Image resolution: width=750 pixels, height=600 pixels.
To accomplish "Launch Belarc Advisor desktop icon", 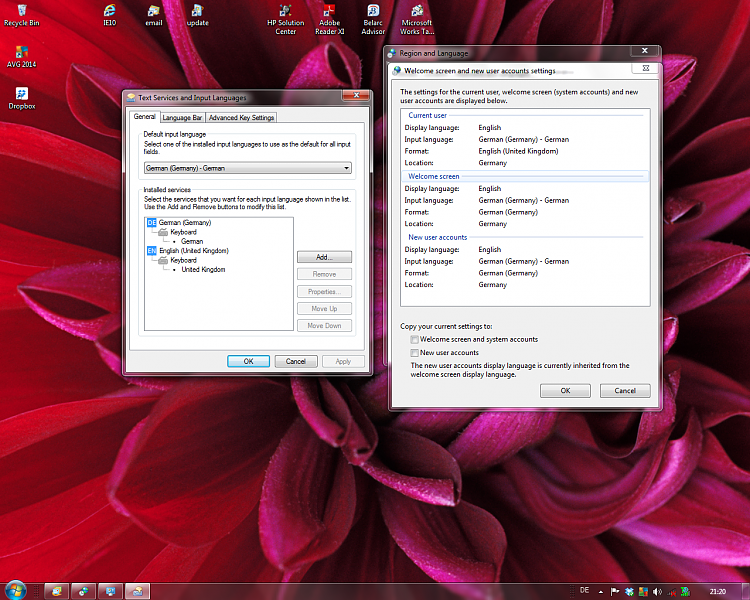I will [x=373, y=20].
